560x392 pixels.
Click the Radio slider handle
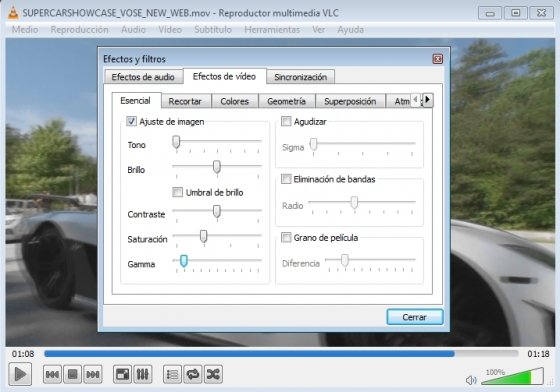coord(354,202)
